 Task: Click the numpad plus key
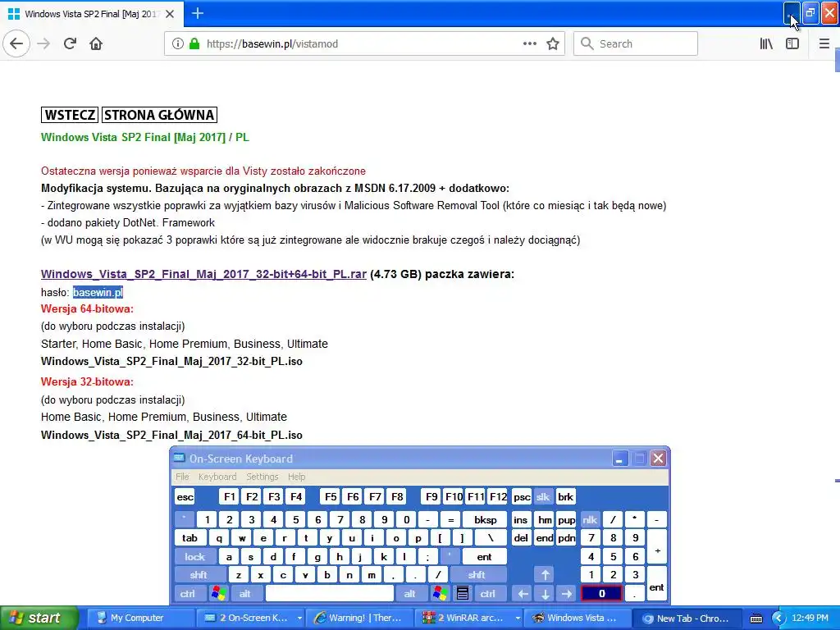click(657, 547)
